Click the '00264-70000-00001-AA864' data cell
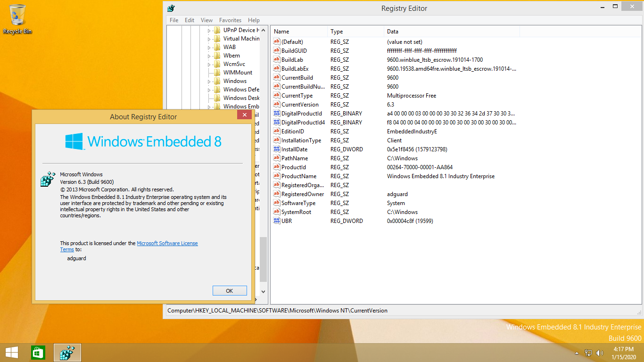This screenshot has width=644, height=362. (x=420, y=167)
